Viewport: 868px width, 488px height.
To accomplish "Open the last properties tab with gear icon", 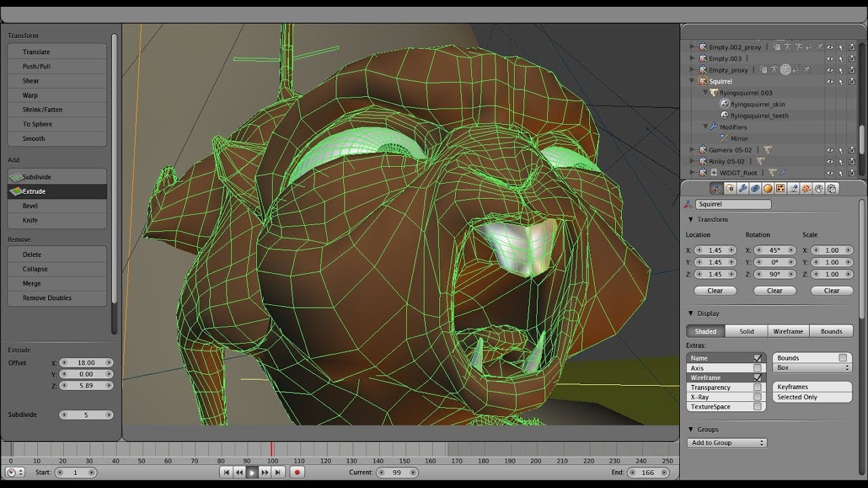I will pyautogui.click(x=831, y=188).
